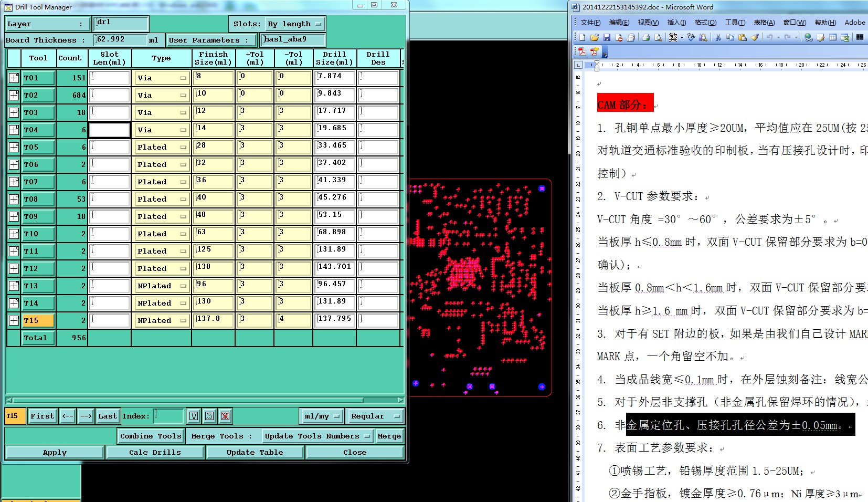Click Format Painter brush icon
The height and width of the screenshot is (502, 868).
click(x=755, y=37)
